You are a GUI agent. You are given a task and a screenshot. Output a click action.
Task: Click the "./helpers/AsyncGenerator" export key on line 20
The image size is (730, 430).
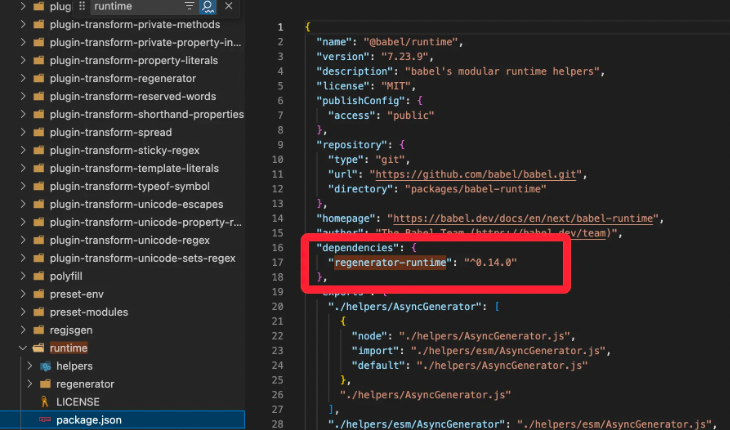point(407,307)
